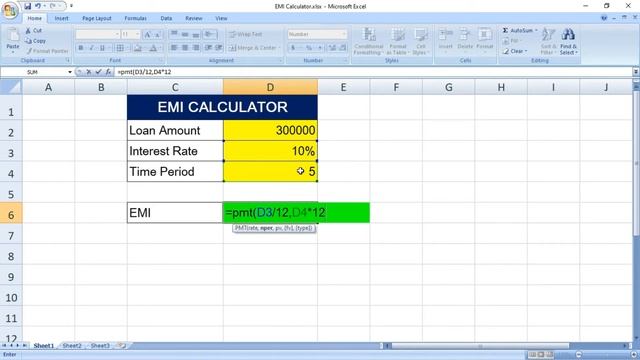Open the Formulas ribbon tab
The height and width of the screenshot is (360, 640).
coord(136,18)
